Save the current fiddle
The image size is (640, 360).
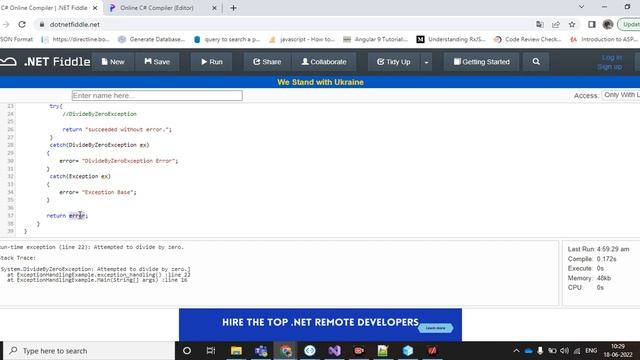[157, 62]
